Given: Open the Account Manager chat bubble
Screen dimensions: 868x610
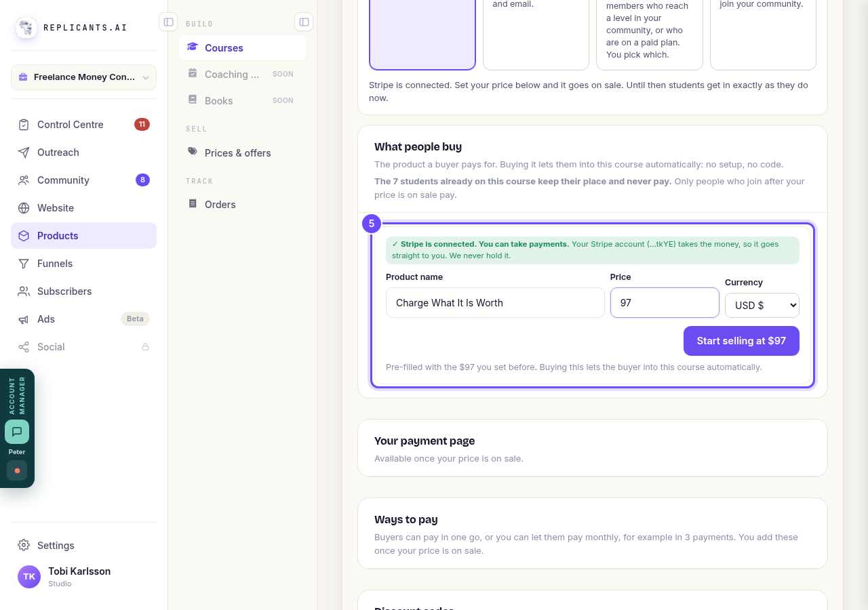Looking at the screenshot, I should click(17, 432).
